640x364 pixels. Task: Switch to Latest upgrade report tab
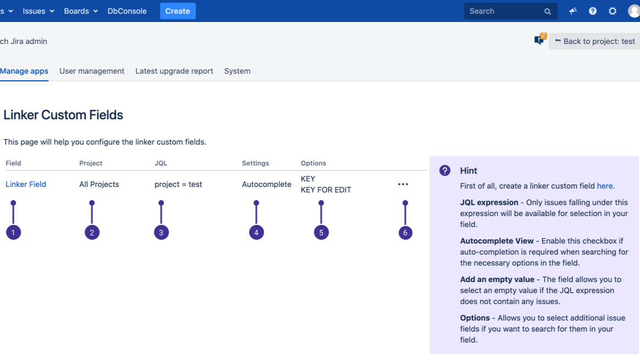pyautogui.click(x=174, y=71)
